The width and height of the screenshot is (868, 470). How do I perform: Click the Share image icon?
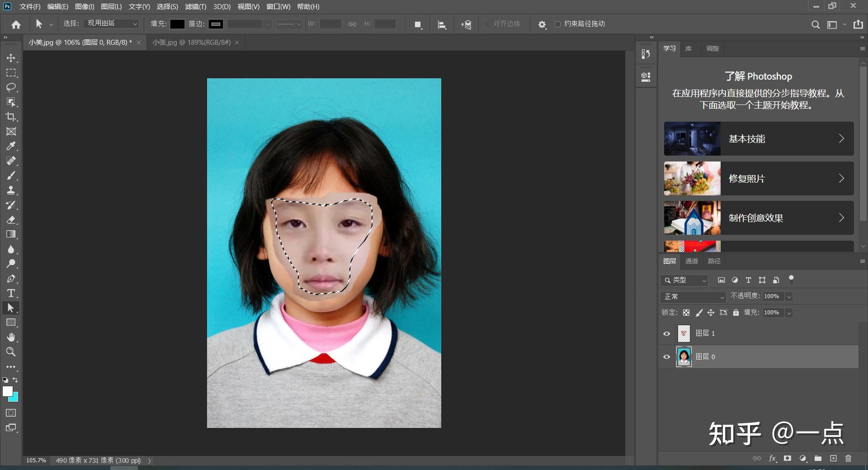[x=858, y=24]
